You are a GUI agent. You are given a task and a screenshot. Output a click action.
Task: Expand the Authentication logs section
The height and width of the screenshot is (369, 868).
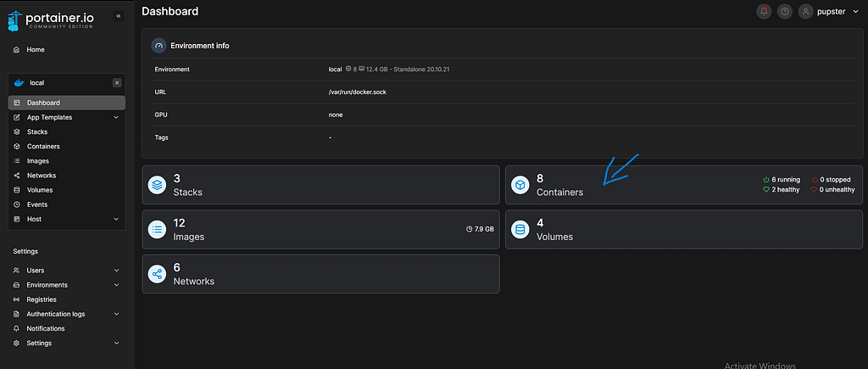click(116, 314)
